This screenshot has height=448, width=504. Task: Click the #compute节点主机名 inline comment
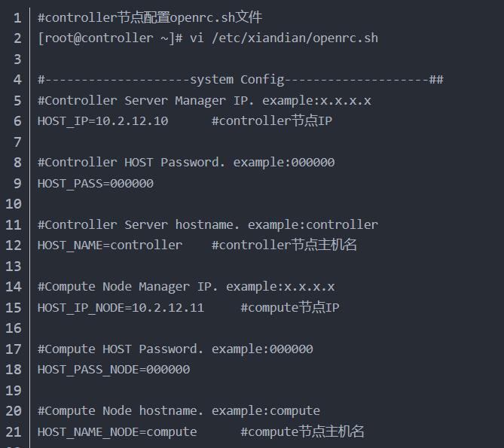tap(303, 431)
